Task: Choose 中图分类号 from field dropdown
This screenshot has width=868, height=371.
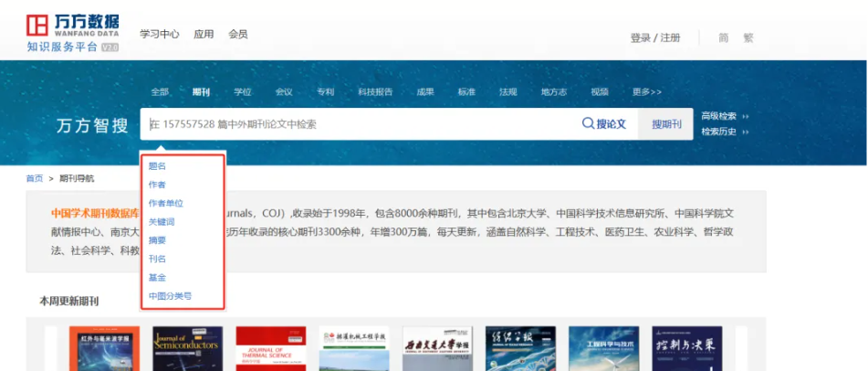Action: pyautogui.click(x=171, y=296)
